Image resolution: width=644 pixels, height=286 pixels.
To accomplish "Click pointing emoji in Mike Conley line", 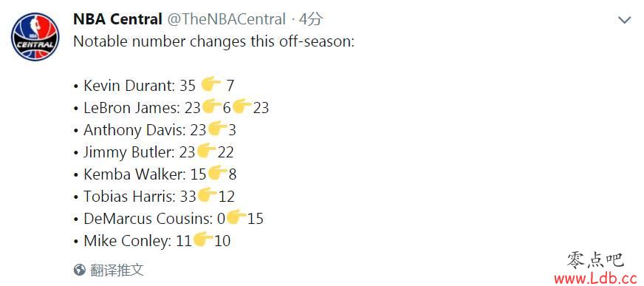I will click(x=203, y=239).
